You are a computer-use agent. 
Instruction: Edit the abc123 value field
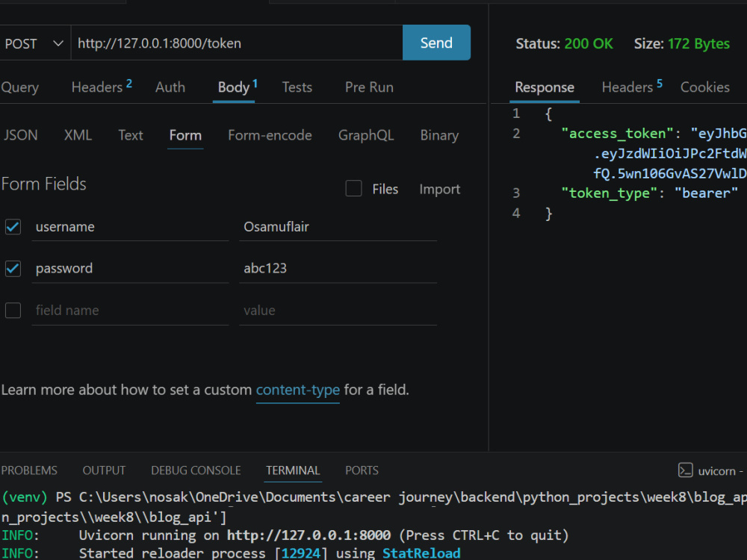click(338, 269)
